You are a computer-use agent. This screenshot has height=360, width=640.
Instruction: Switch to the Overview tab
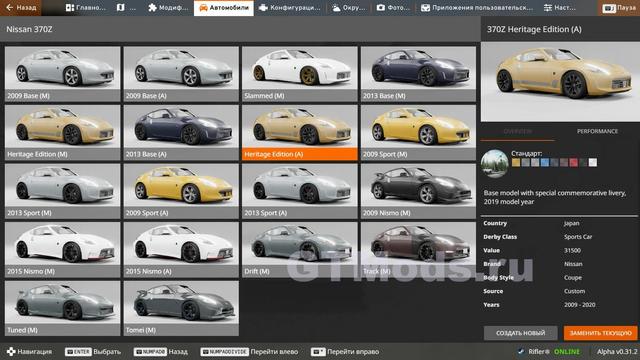(518, 131)
